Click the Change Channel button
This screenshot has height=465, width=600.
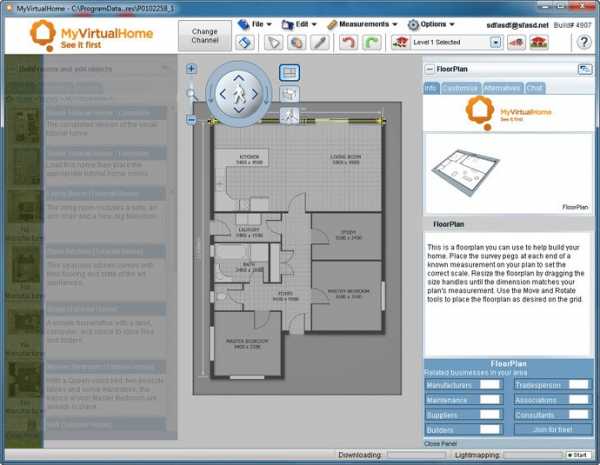(205, 37)
